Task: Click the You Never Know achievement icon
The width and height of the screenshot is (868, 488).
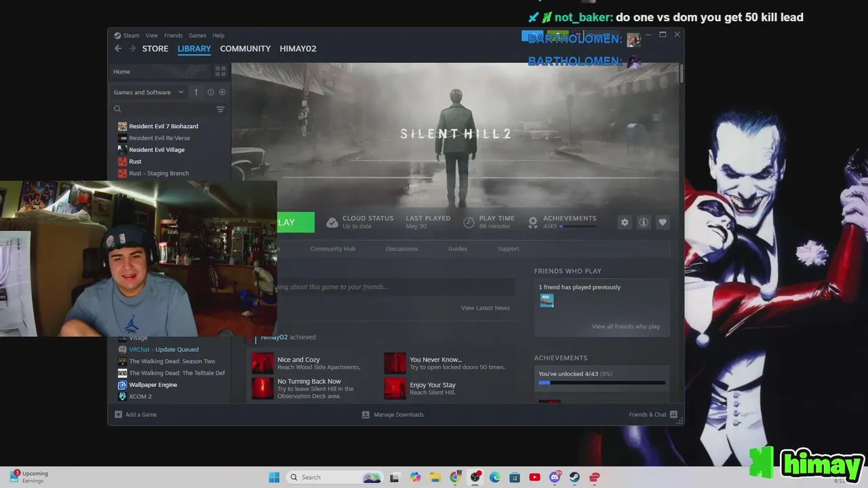Action: click(x=395, y=364)
